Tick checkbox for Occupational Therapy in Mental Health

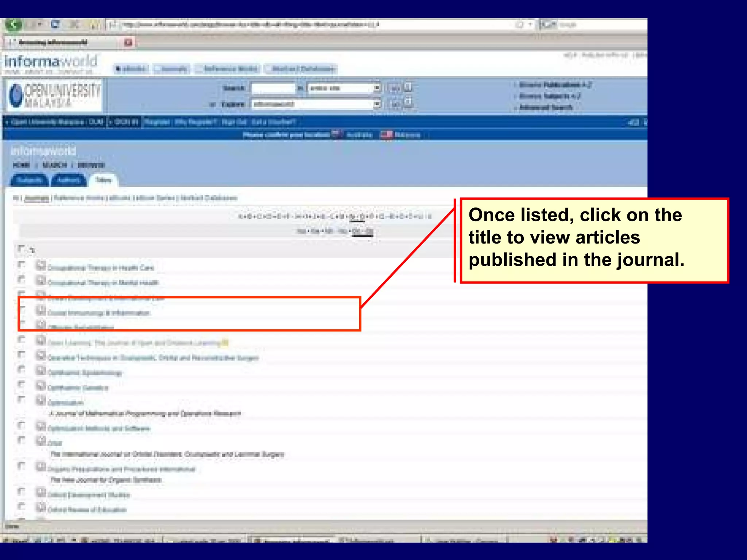(22, 279)
